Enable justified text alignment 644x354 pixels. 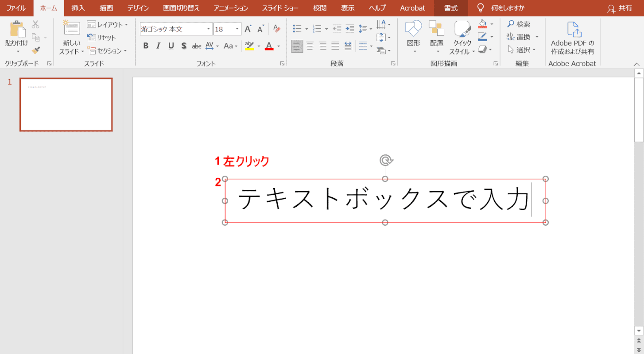335,46
